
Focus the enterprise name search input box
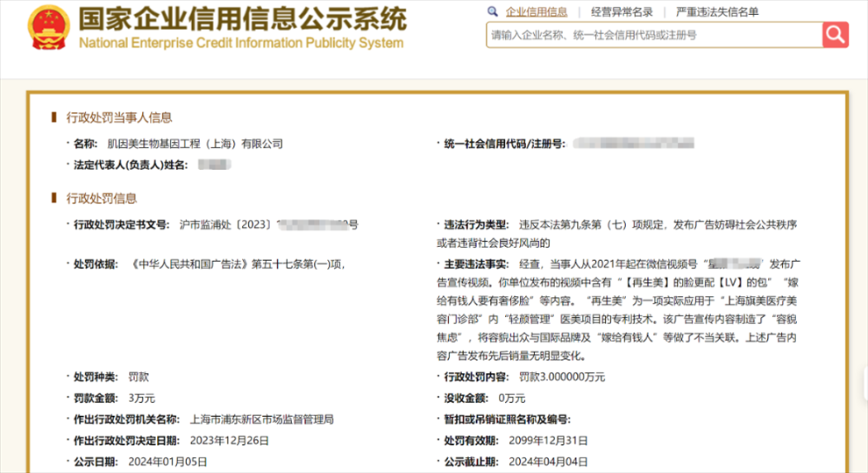click(x=653, y=35)
